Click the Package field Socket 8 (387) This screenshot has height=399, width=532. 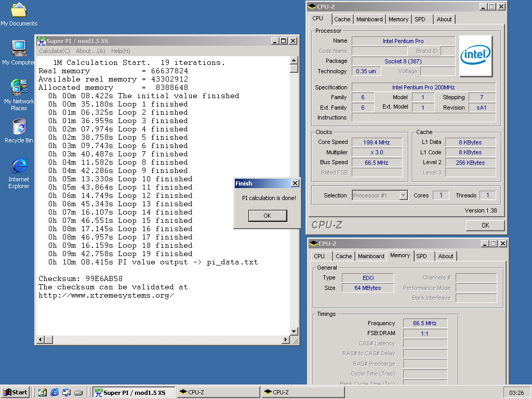point(403,61)
